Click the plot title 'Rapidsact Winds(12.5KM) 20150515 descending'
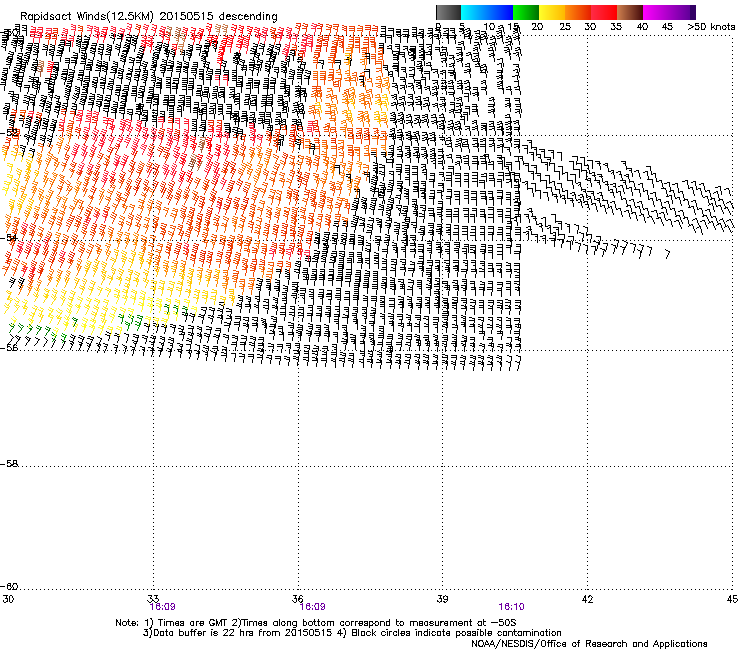Viewport: 740px width, 650px height. coord(149,17)
